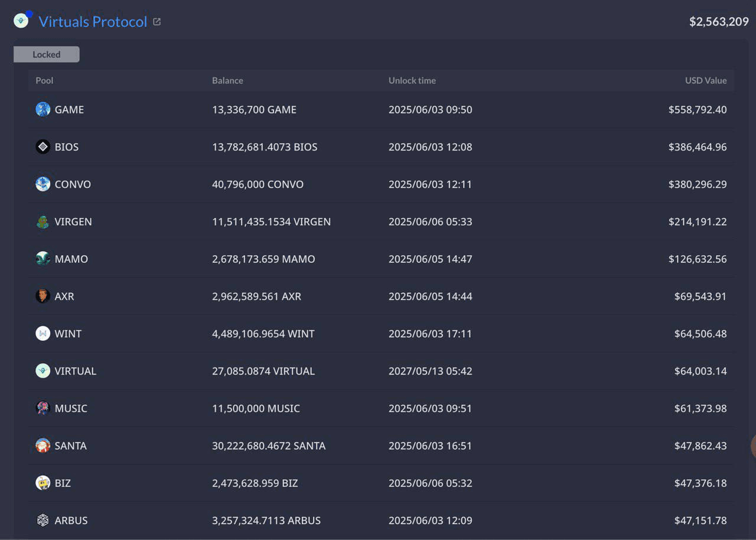The width and height of the screenshot is (756, 540).
Task: Sort by the USD Value column header
Action: [x=706, y=80]
